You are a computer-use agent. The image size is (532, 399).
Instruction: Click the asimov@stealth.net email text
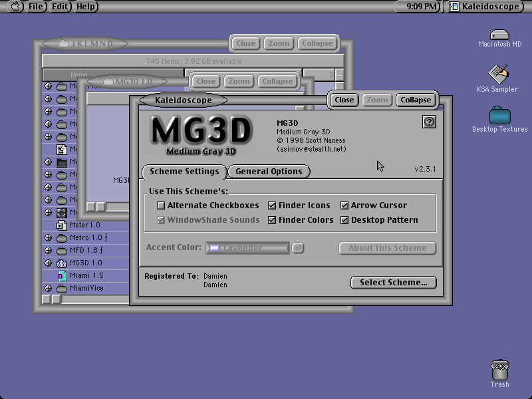tap(311, 149)
